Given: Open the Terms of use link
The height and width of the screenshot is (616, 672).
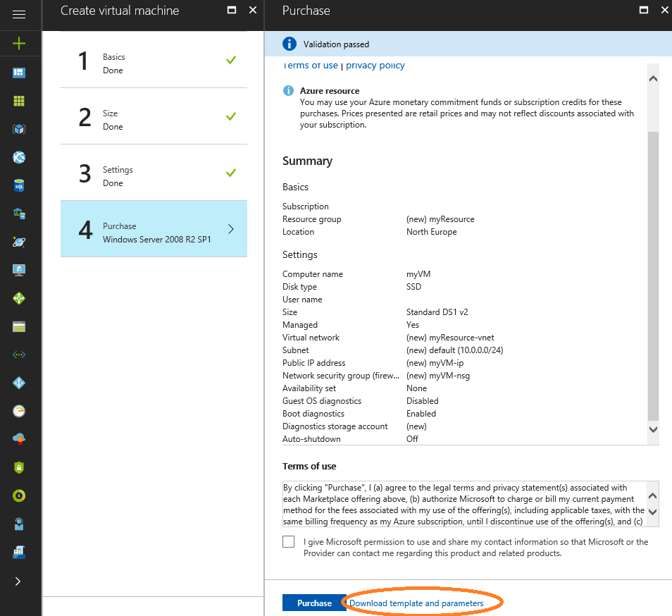Looking at the screenshot, I should pyautogui.click(x=311, y=66).
